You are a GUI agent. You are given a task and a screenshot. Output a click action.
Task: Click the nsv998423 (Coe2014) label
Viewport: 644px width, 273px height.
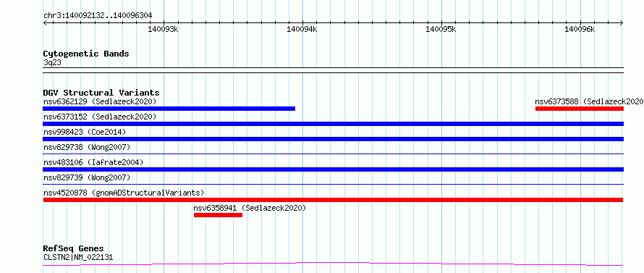85,132
